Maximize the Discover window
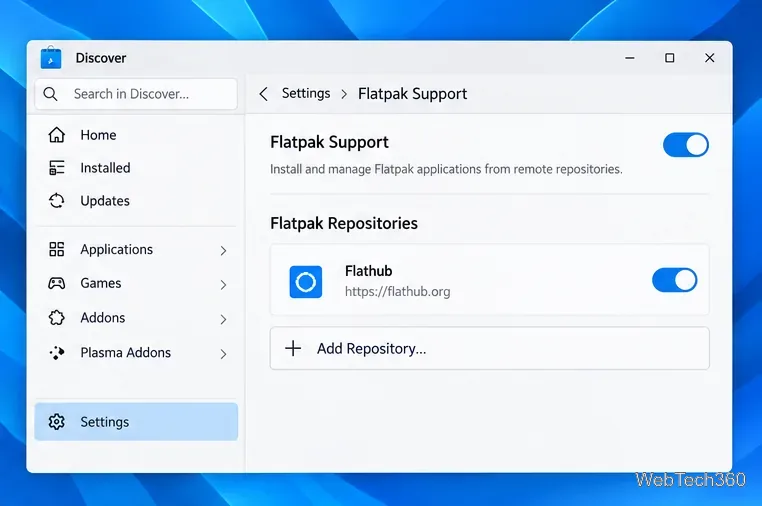The image size is (762, 506). point(670,58)
